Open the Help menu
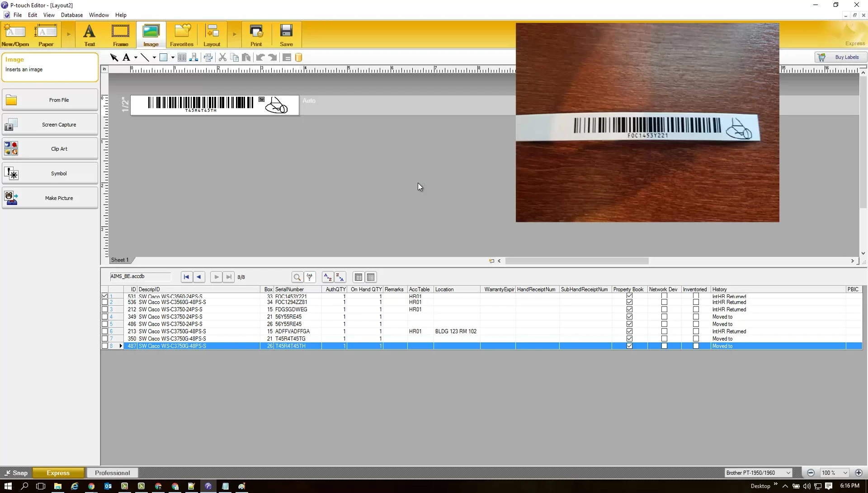Image resolution: width=868 pixels, height=493 pixels. click(121, 15)
